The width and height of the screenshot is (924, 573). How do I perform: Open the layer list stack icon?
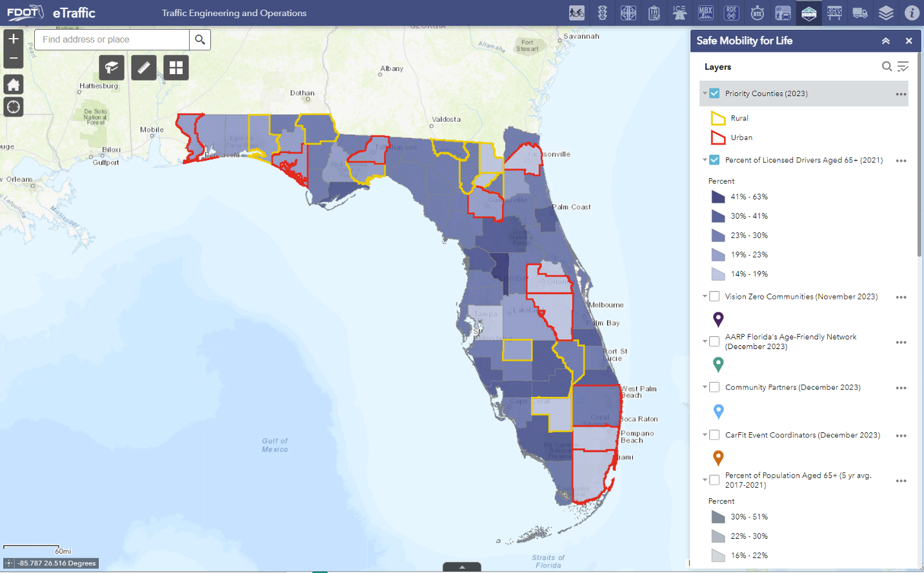pos(886,13)
